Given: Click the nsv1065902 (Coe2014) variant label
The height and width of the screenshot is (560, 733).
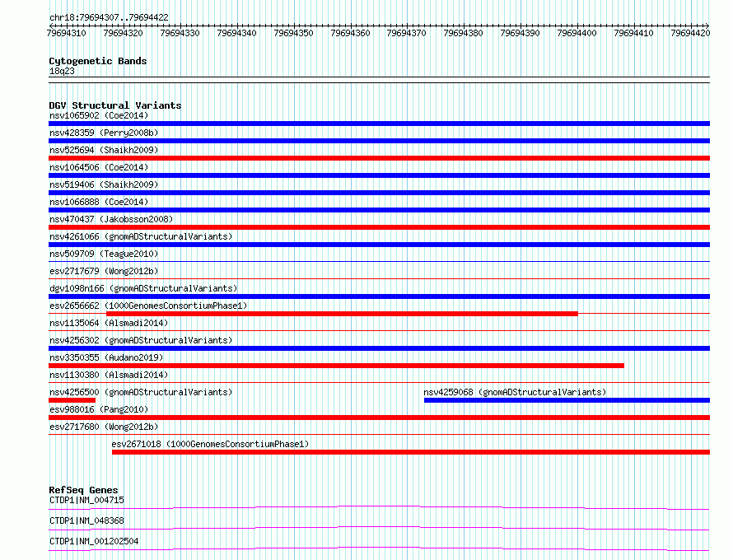Looking at the screenshot, I should 99,115.
